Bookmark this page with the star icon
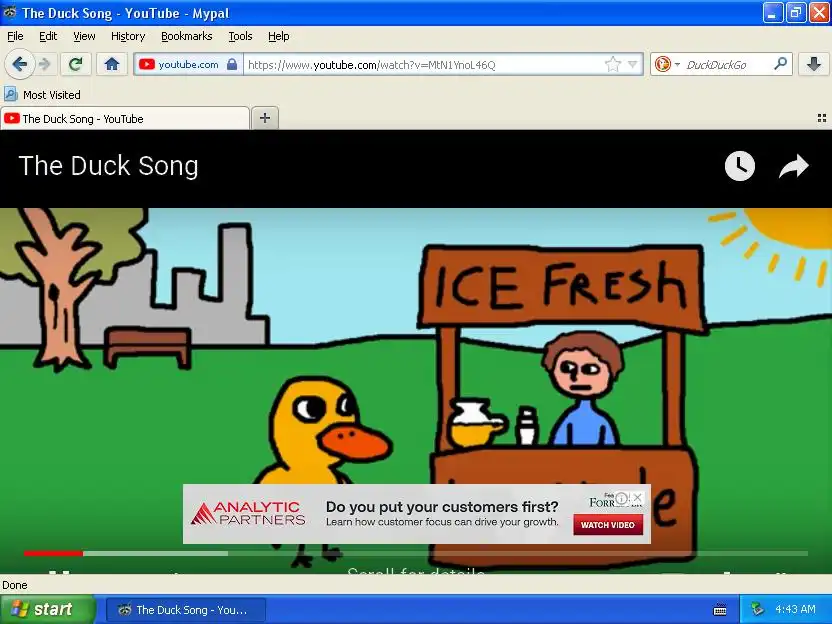 [612, 65]
